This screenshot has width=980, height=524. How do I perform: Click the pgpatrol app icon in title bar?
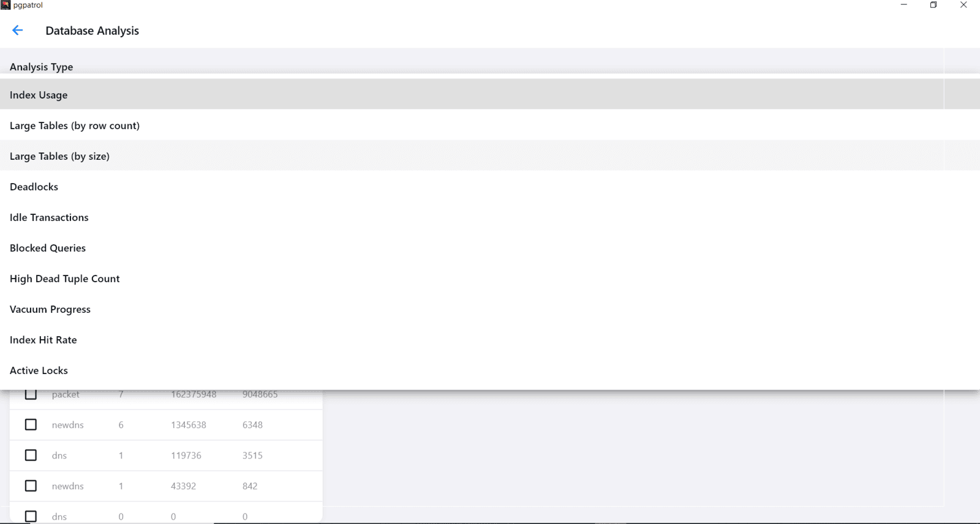[6, 5]
